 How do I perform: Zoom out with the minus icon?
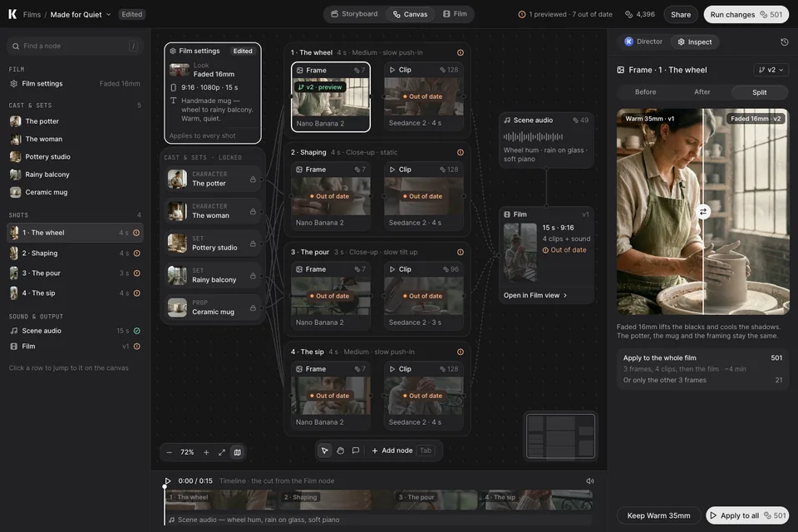coord(170,452)
